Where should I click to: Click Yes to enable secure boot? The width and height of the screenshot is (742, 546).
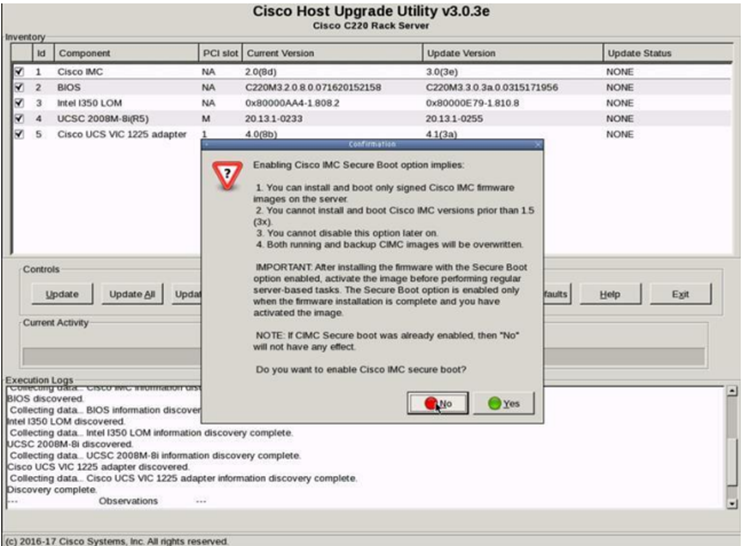coord(503,403)
